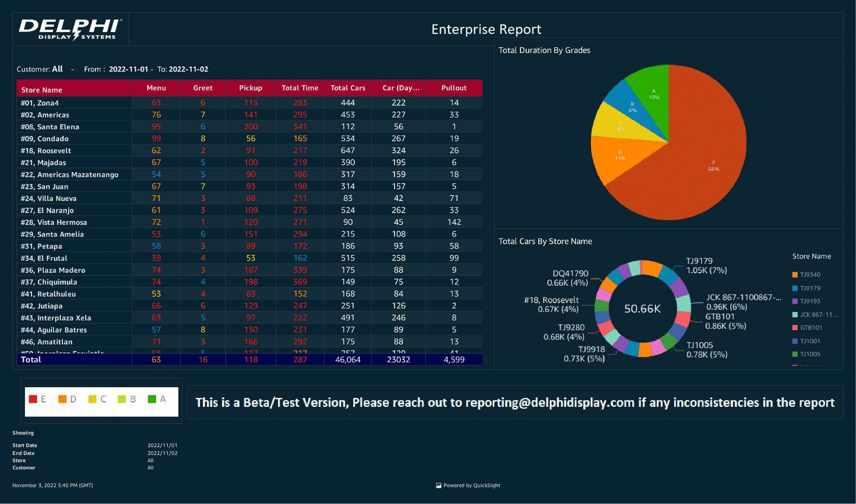Select the #43, Interplaza Xela store name

[56, 318]
